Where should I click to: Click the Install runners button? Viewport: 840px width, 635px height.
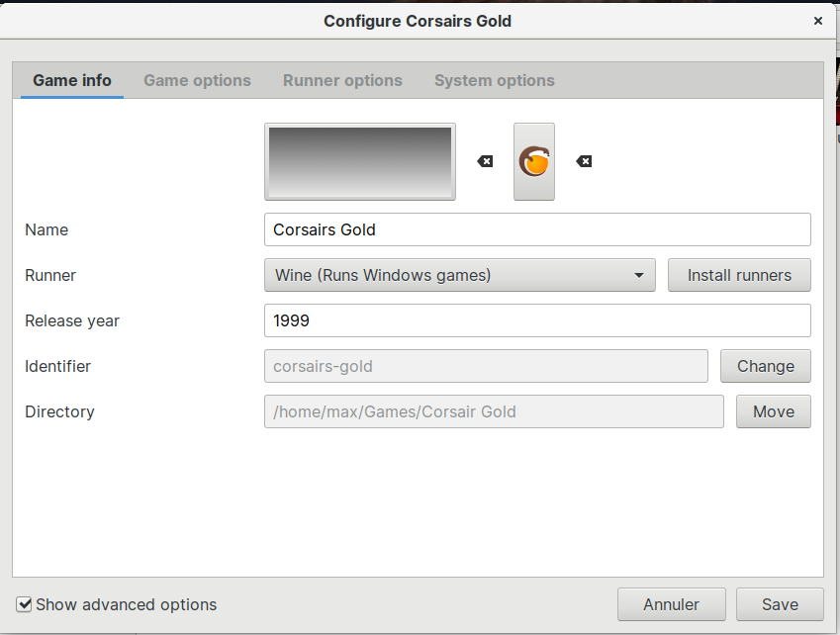(x=739, y=275)
